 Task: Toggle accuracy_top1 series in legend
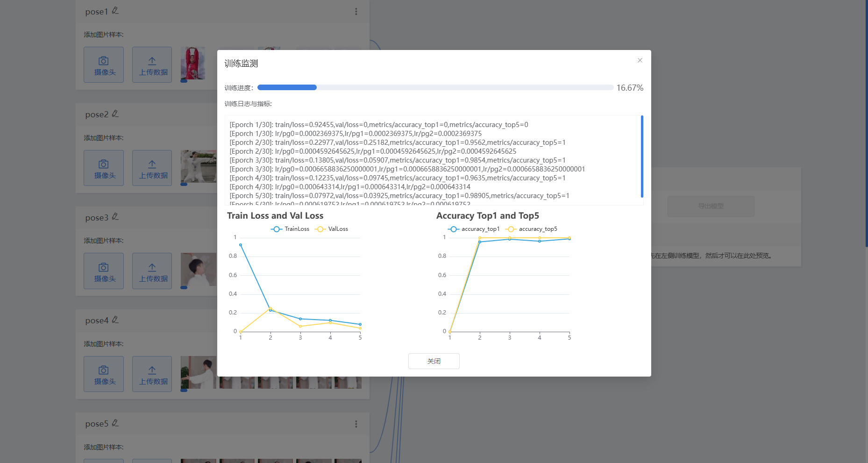[474, 229]
